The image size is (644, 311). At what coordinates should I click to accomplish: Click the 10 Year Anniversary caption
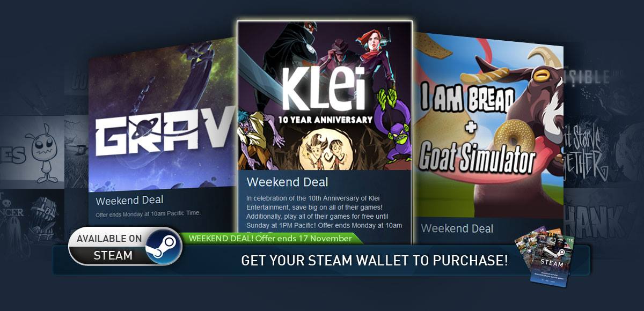pyautogui.click(x=325, y=119)
